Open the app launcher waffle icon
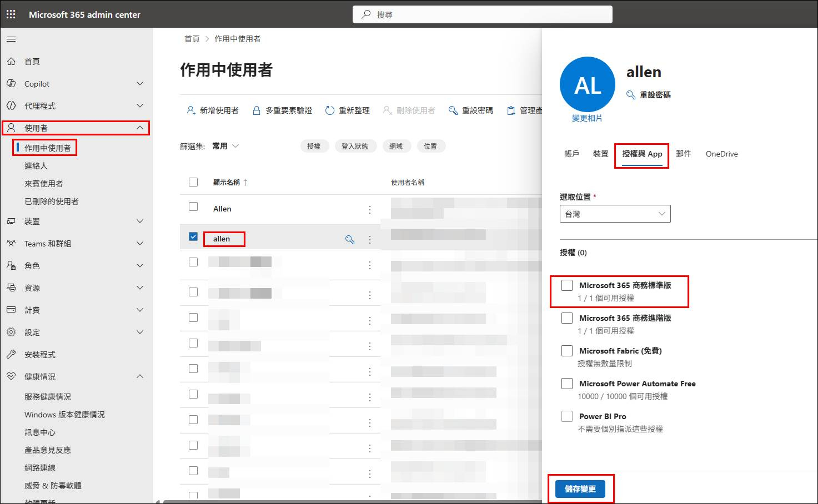The width and height of the screenshot is (818, 504). point(11,14)
